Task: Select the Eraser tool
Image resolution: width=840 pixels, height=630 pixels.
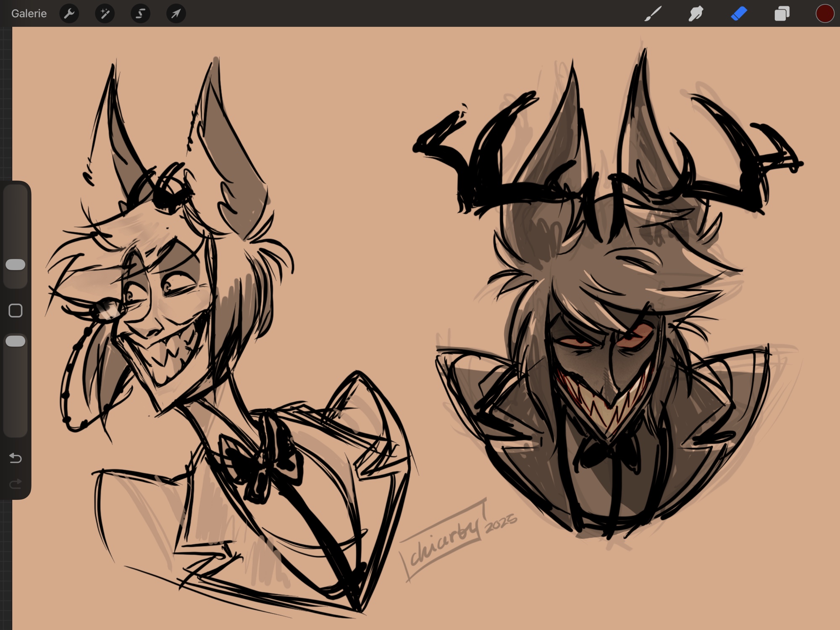Action: tap(739, 14)
